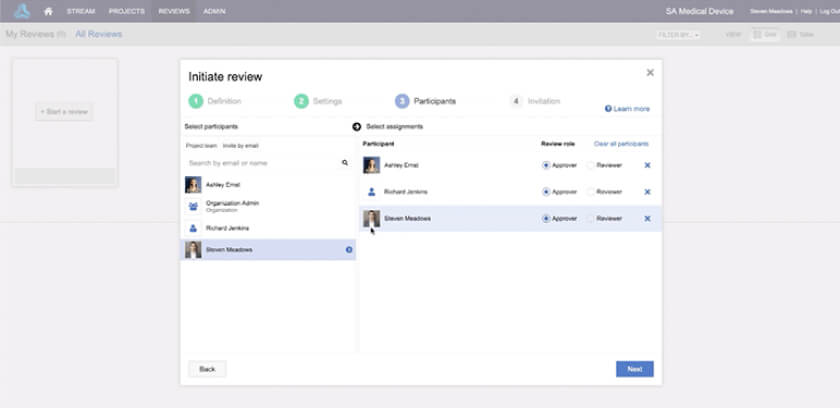The width and height of the screenshot is (840, 409).
Task: Set Richard Jenkins as Reviewer
Action: click(x=591, y=192)
